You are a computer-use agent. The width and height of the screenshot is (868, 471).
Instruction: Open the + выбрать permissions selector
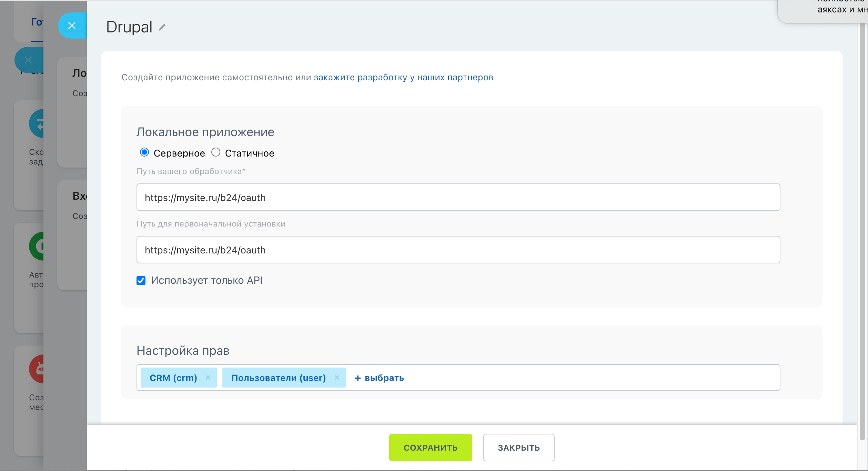[x=379, y=378]
